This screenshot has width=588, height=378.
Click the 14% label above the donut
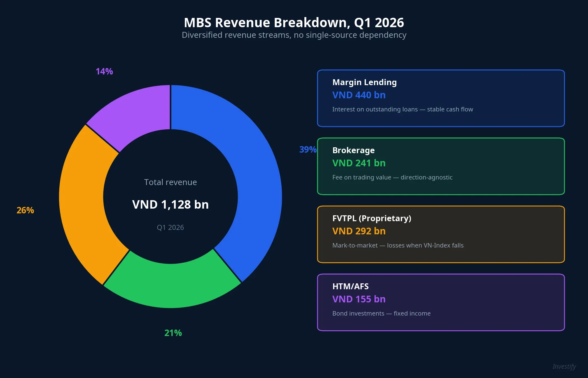[104, 72]
